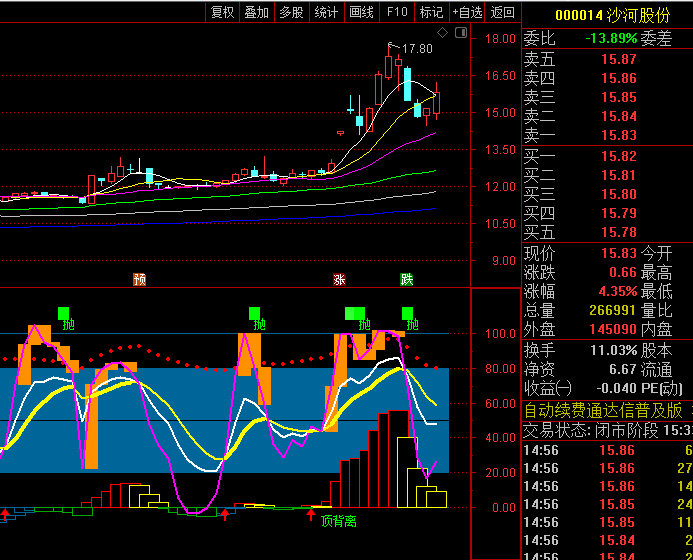693x560 pixels.
Task: Add stock via +自选 button
Action: pyautogui.click(x=467, y=12)
